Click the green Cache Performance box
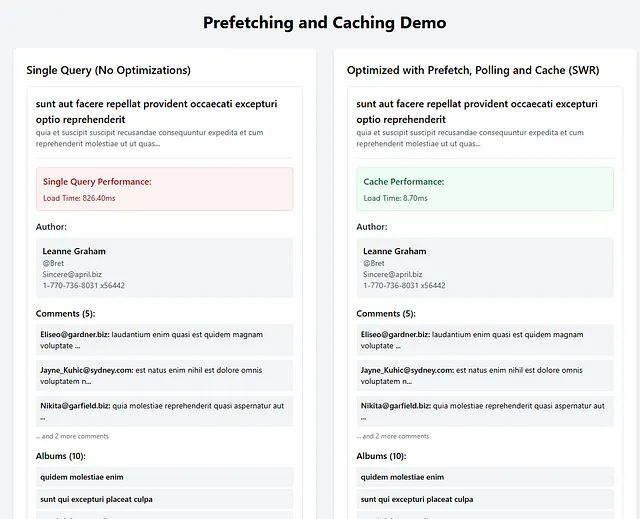This screenshot has width=640, height=519. (x=485, y=189)
